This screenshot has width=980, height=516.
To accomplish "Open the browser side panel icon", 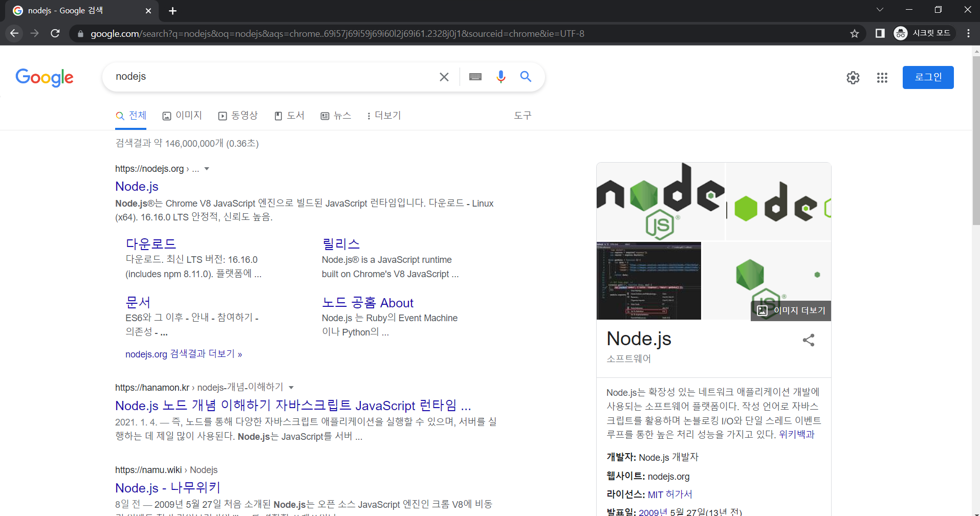I will tap(880, 33).
